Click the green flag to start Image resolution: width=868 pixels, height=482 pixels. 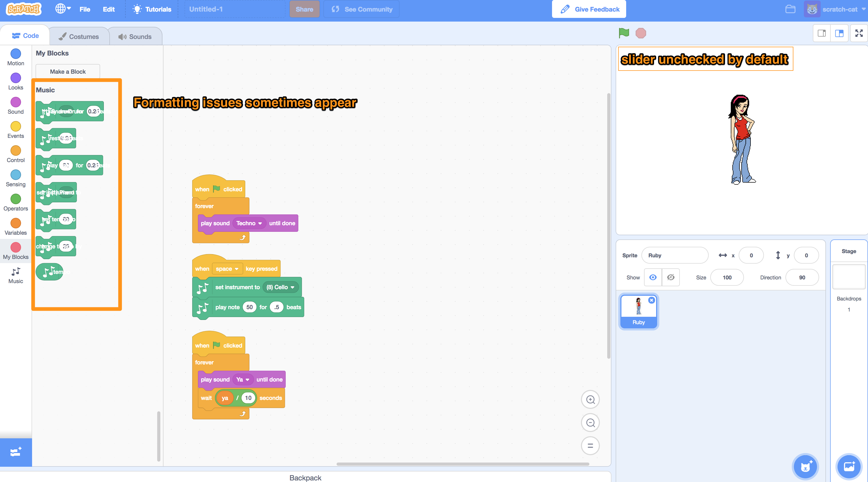pos(624,33)
